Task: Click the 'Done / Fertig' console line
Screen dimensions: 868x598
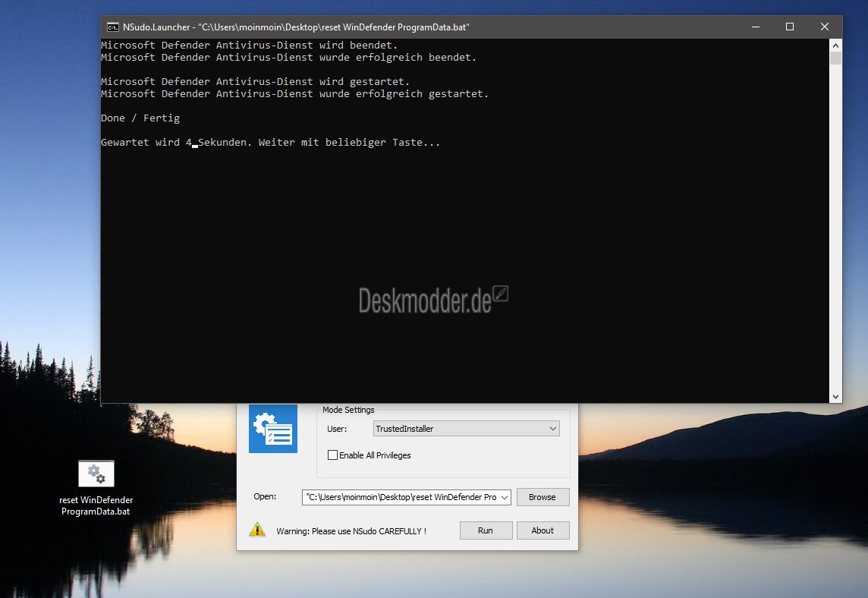Action: tap(140, 118)
